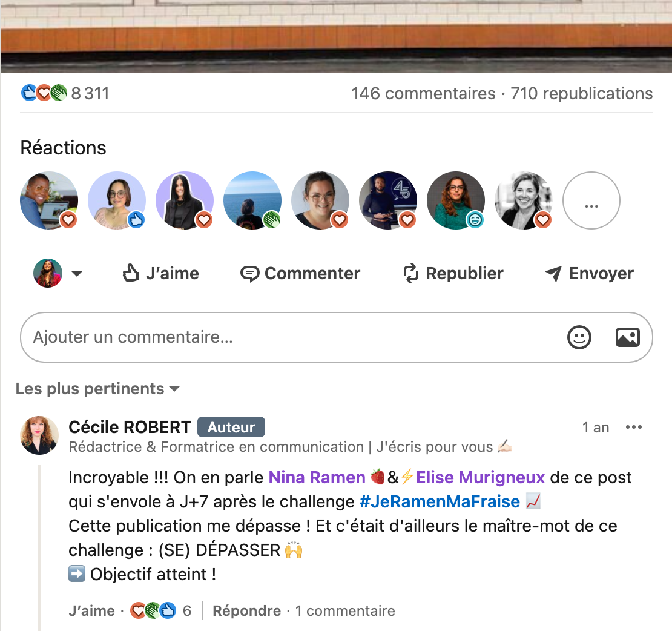
Task: Click the J'aime thumbs-up icon
Action: (131, 273)
